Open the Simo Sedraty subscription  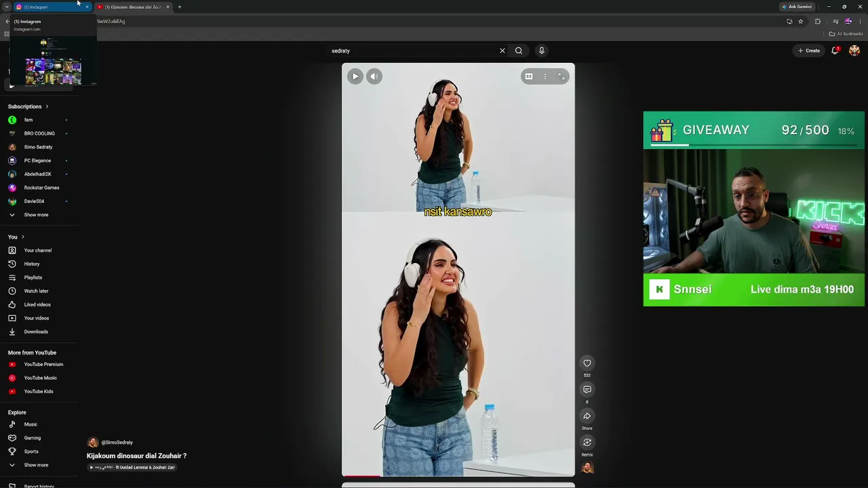39,147
